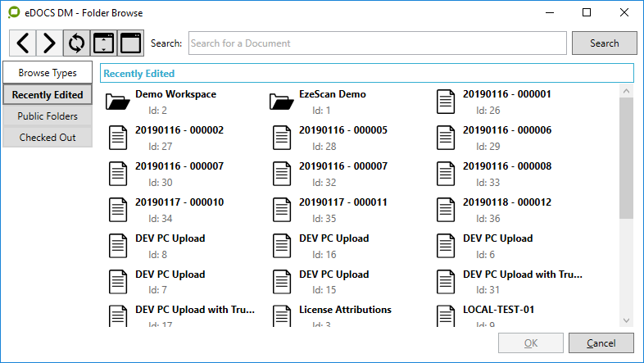The image size is (644, 363).
Task: Select the LOCAL-TEST-01 document
Action: pos(498,311)
